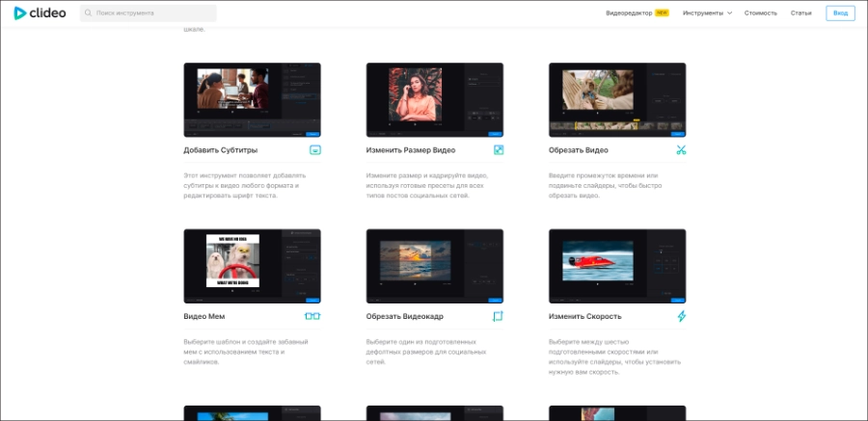Click the Clideo logo icon

[20, 13]
